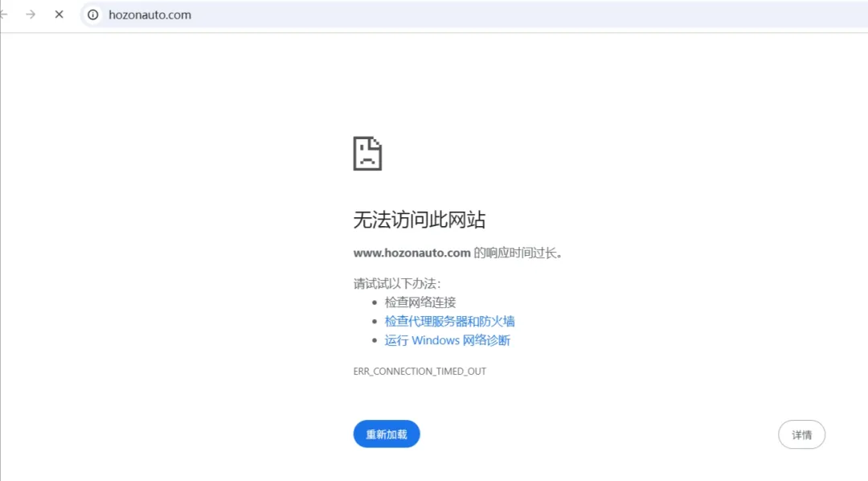868x481 pixels.
Task: Click the ERR_CONNECTION_TIMED_OUT error code
Action: tap(420, 372)
